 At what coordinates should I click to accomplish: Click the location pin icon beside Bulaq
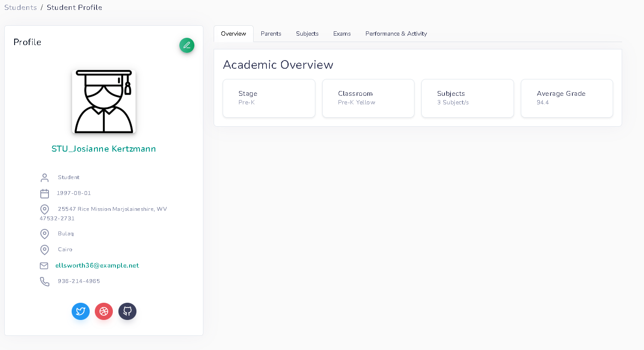[x=45, y=234]
